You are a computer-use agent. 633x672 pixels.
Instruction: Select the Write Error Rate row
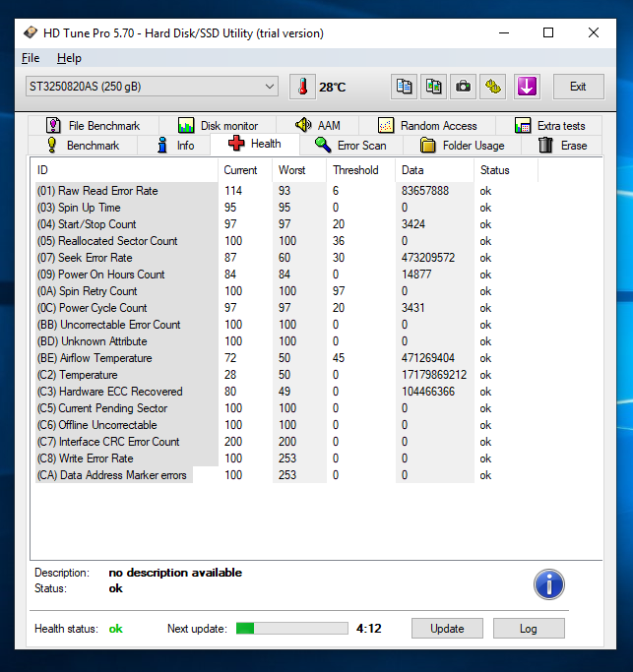286,458
